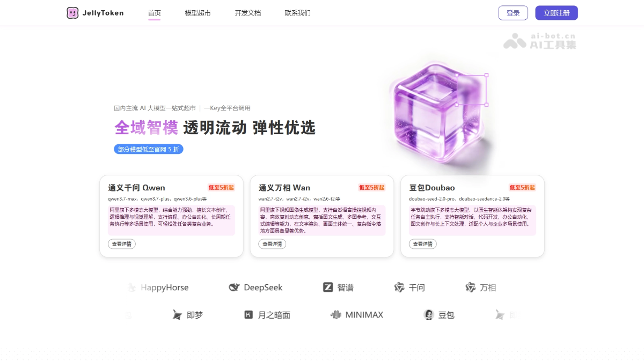The height and width of the screenshot is (362, 644).
Task: Click the doubao-seed-2.0-pro model list text
Action: (459, 199)
